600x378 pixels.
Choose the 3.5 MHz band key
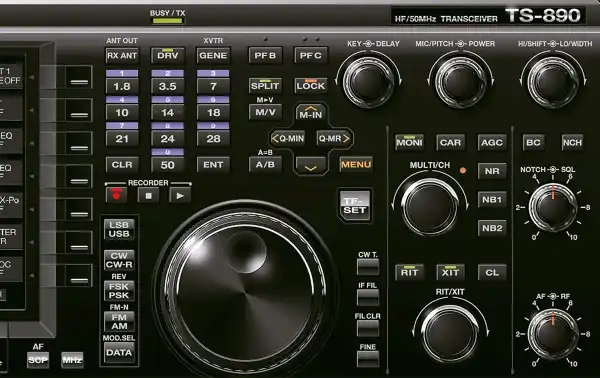point(168,86)
